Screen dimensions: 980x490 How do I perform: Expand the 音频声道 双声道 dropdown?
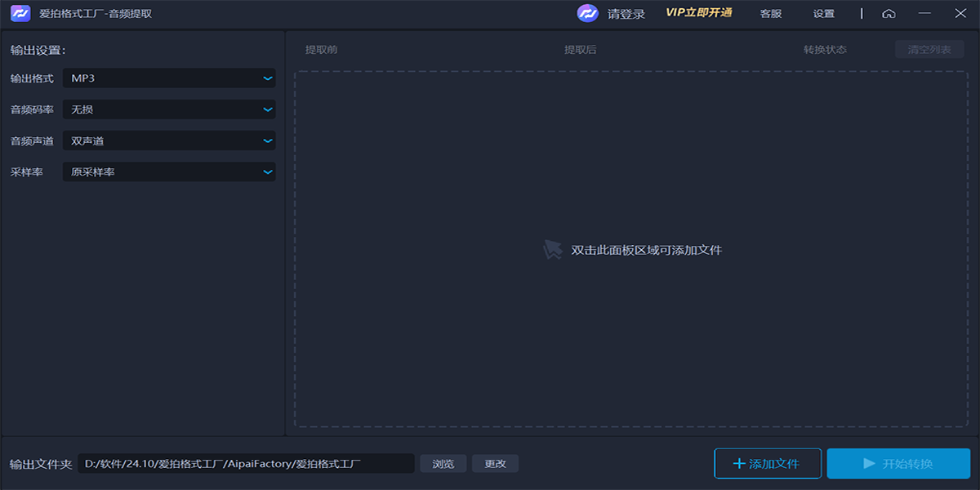169,140
